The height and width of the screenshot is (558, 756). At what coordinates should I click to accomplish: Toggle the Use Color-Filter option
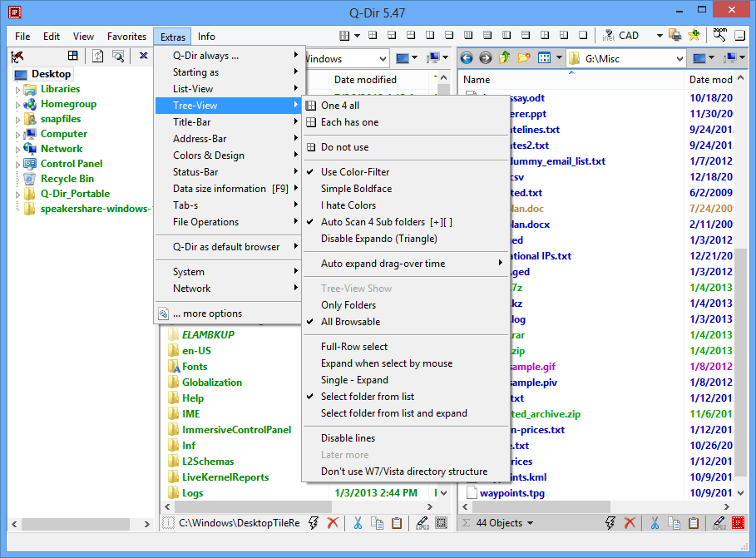(355, 172)
